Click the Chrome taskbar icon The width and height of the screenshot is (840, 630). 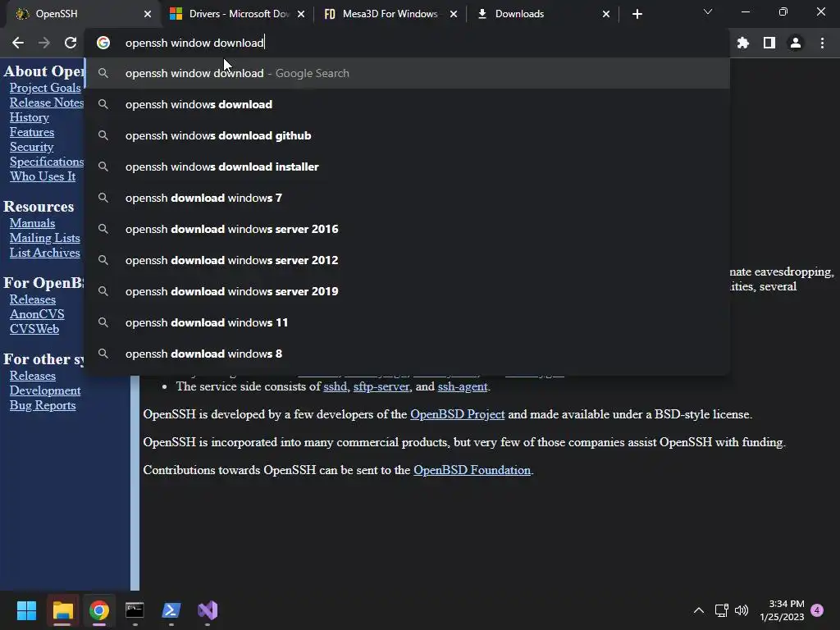click(x=99, y=610)
